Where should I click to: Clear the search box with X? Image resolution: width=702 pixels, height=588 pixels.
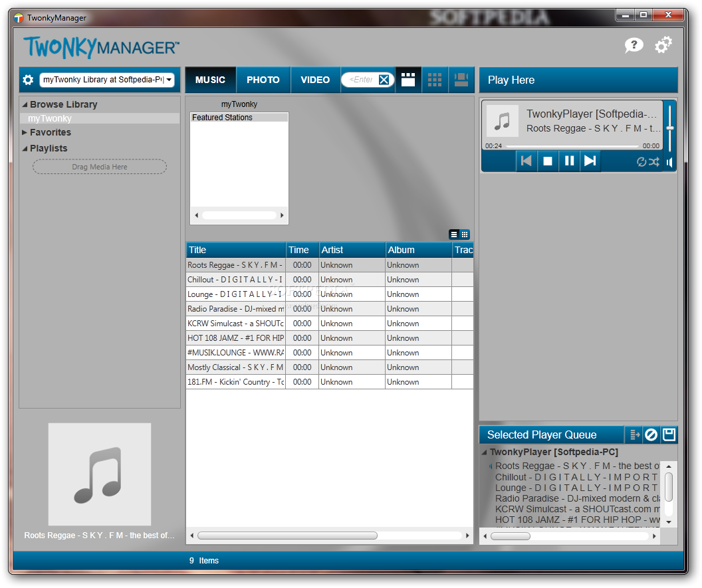(x=384, y=80)
